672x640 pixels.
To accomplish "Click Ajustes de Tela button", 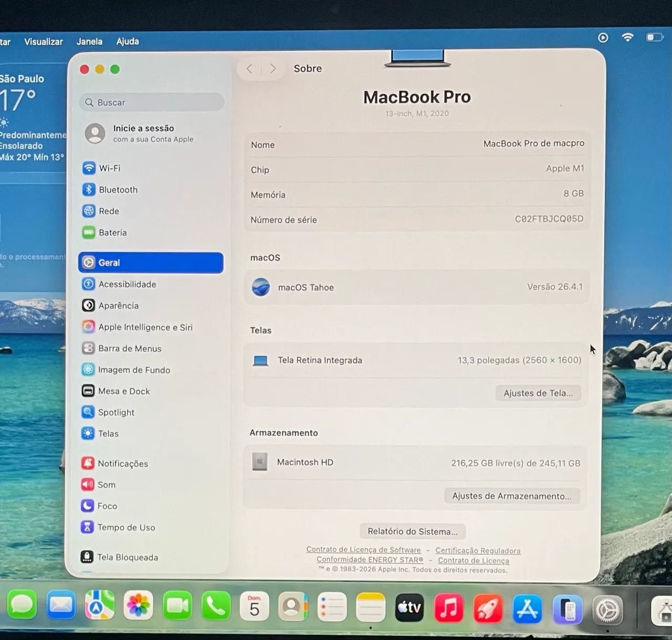I will [538, 393].
